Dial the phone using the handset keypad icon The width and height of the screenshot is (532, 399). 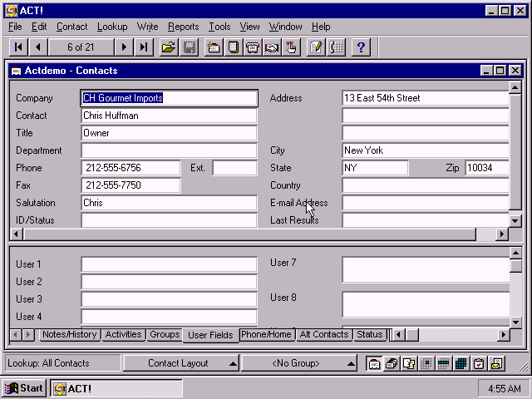point(336,47)
